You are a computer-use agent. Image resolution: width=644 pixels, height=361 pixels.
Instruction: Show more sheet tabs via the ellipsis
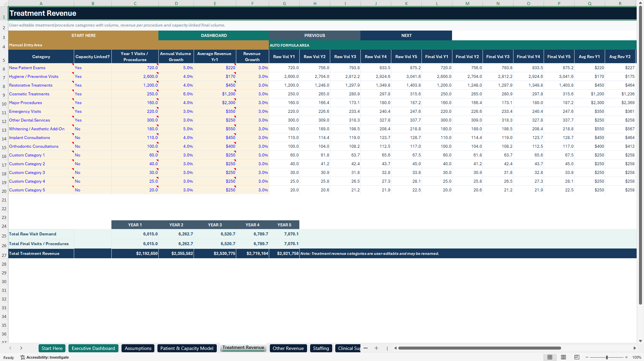coord(366,348)
